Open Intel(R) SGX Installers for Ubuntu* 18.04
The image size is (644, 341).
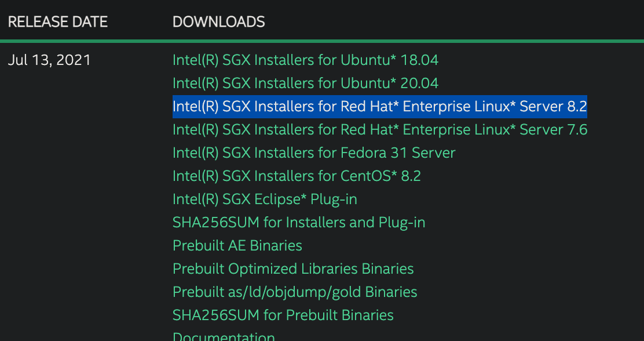305,60
